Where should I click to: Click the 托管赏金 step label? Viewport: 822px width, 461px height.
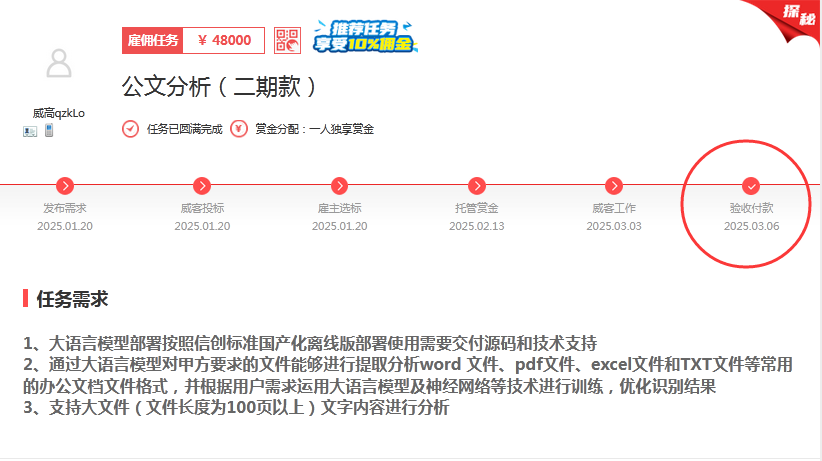click(x=477, y=208)
